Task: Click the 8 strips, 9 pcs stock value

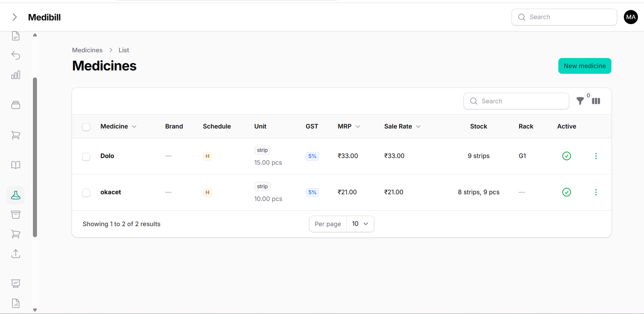Action: tap(479, 192)
